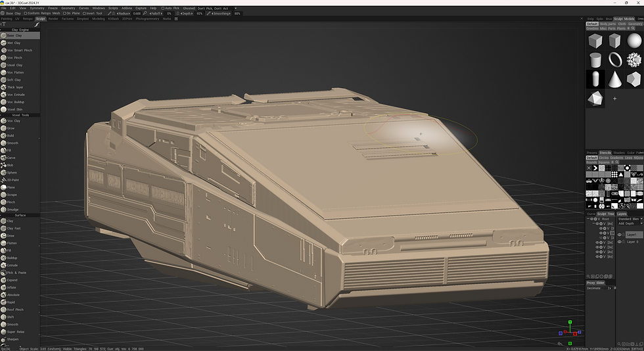
Task: Click the Radius value field
Action: (x=137, y=14)
